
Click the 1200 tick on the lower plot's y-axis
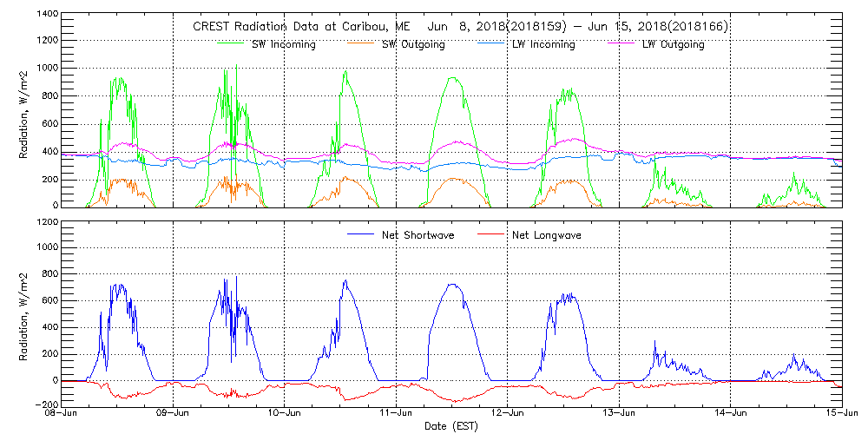coord(46,222)
